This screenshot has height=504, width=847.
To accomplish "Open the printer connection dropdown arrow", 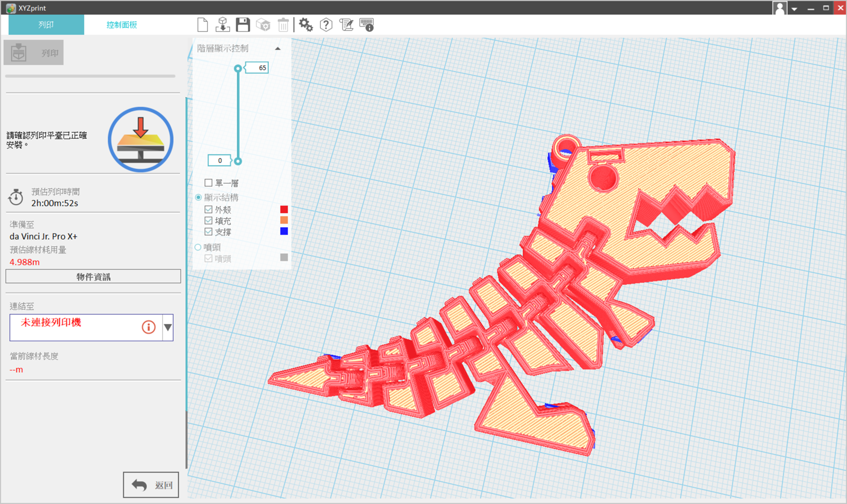I will [x=168, y=327].
